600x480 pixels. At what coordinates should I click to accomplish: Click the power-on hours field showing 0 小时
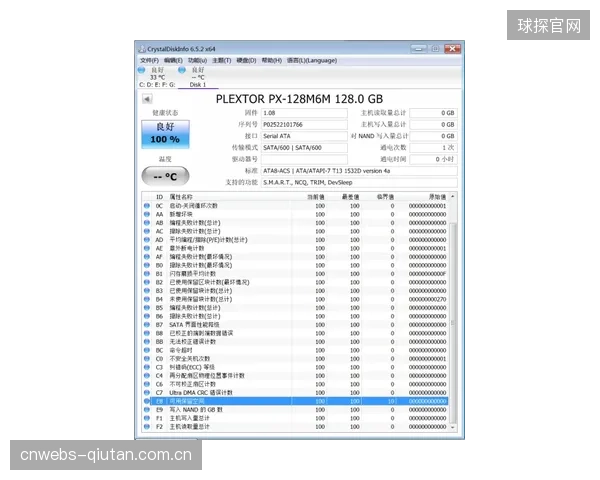(x=434, y=159)
